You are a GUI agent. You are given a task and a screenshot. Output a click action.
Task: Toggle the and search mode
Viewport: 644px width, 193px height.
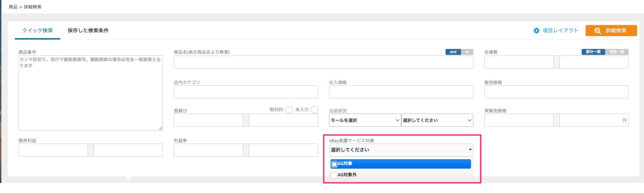coord(453,52)
